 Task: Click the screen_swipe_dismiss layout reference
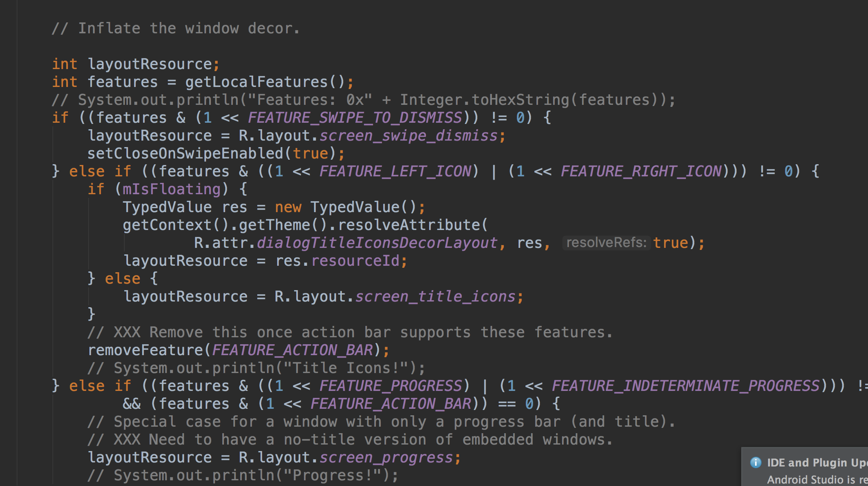point(408,136)
